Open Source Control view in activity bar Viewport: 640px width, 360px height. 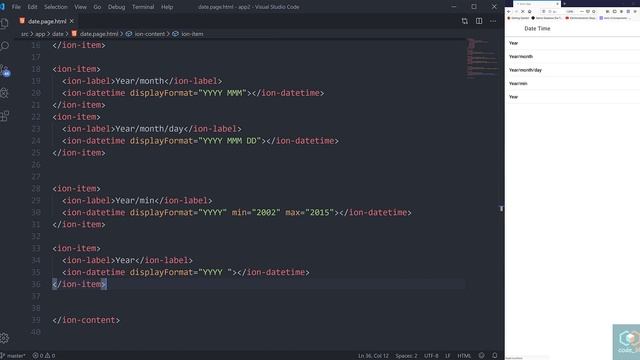pyautogui.click(x=4, y=70)
